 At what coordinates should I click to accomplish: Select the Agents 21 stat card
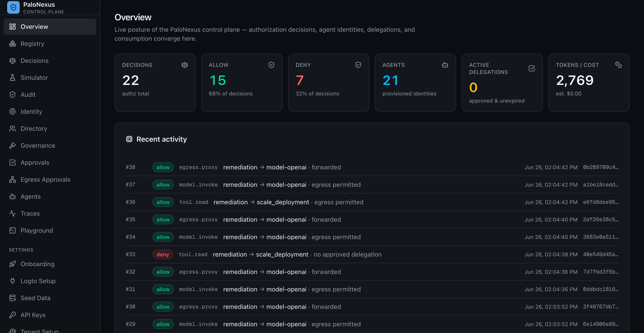point(415,82)
